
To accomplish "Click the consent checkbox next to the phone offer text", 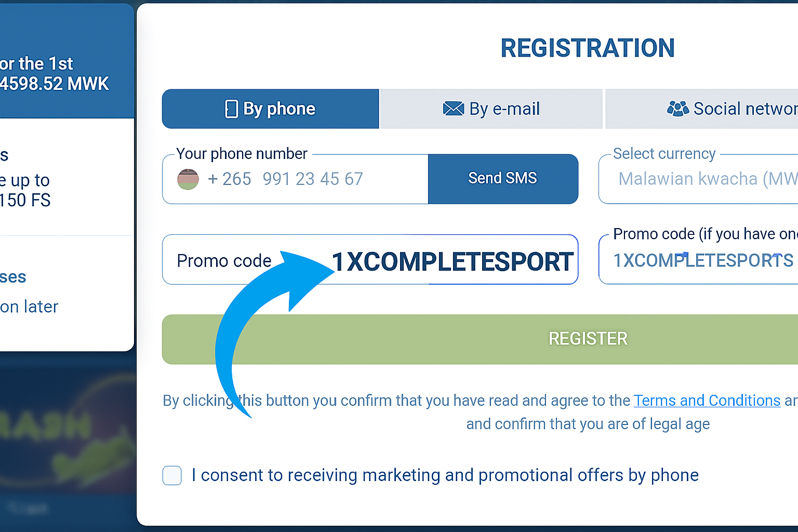I will pyautogui.click(x=171, y=475).
